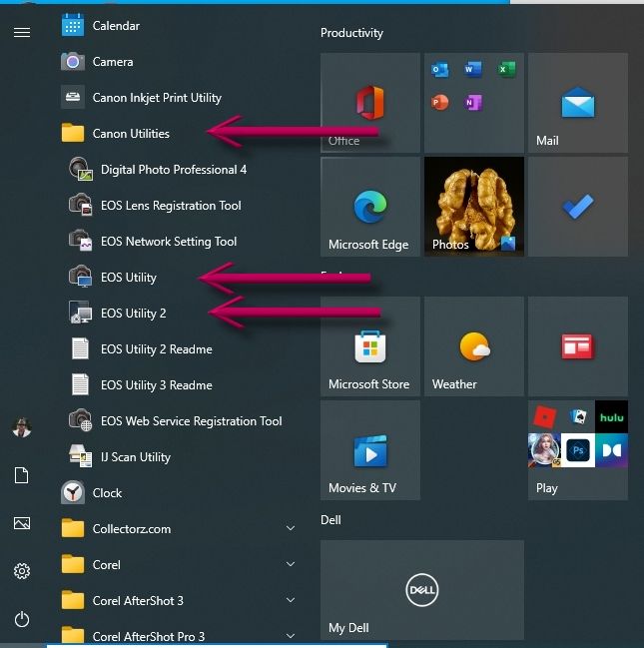Open the Start hamburger menu icon
644x648 pixels.
[22, 32]
